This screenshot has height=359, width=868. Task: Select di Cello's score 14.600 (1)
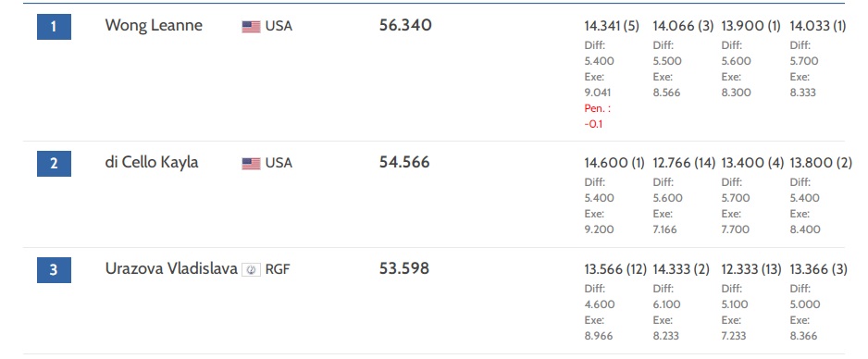[614, 163]
